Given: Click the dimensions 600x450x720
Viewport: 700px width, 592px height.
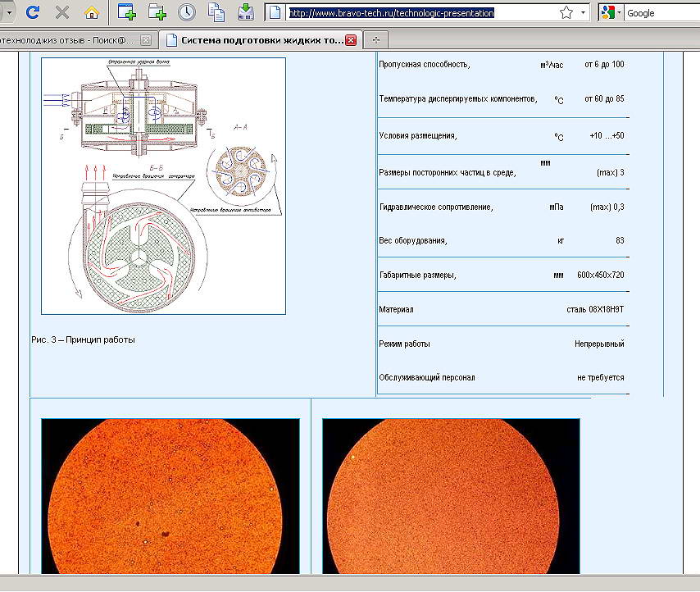Looking at the screenshot, I should pos(601,275).
